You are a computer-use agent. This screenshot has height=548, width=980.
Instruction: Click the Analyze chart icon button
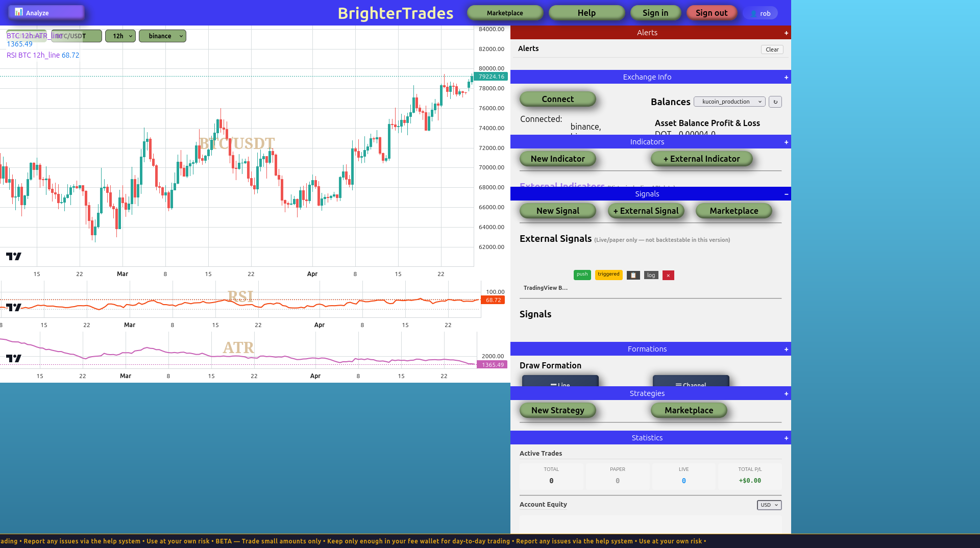[x=46, y=12]
